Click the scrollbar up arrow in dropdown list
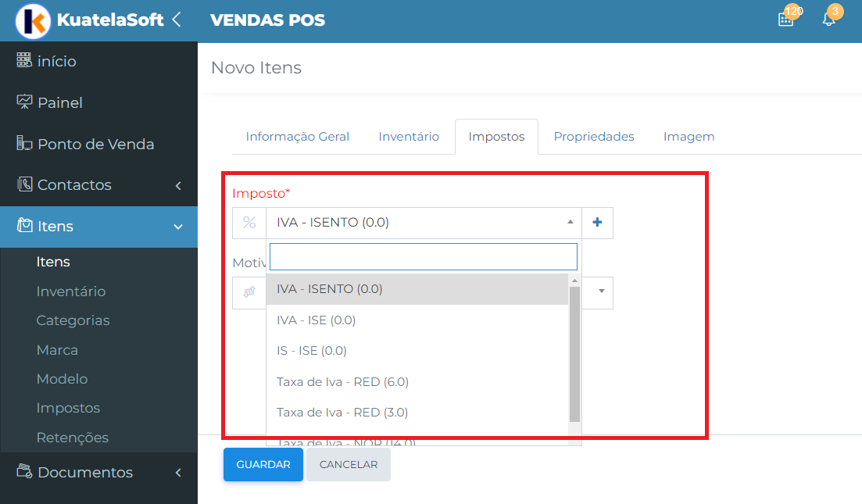Screen dimensions: 862x504 click(x=574, y=281)
